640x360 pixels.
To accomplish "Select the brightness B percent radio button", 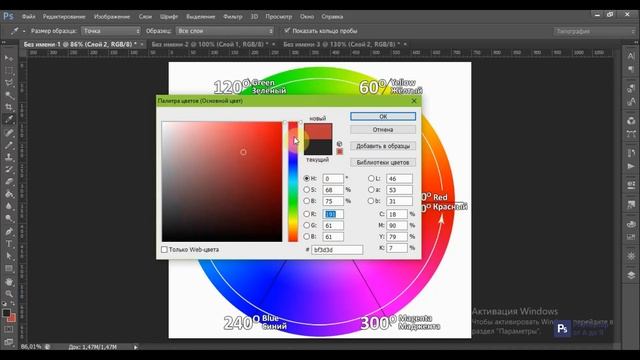I will 307,201.
